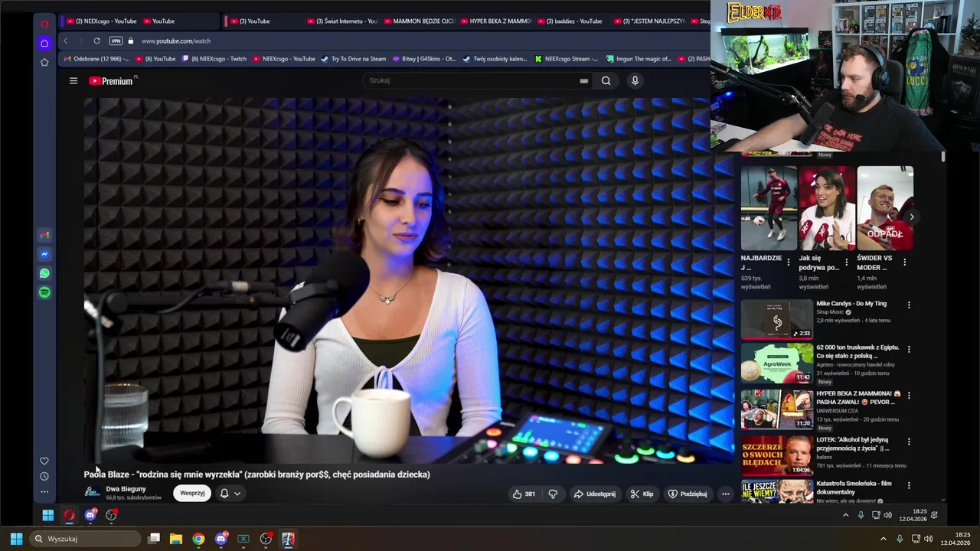Open menu for LOTEK Alkohol video

click(x=909, y=442)
